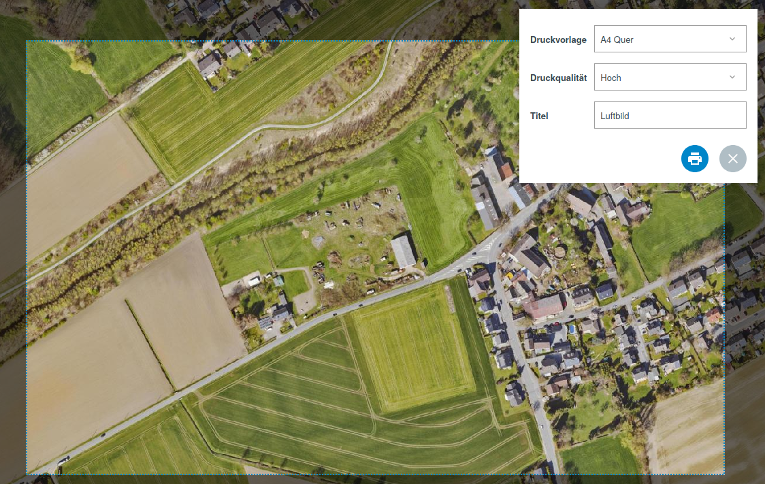The height and width of the screenshot is (484, 765).
Task: Click the bottom-left corner of the dashed print frame
Action: (27, 473)
